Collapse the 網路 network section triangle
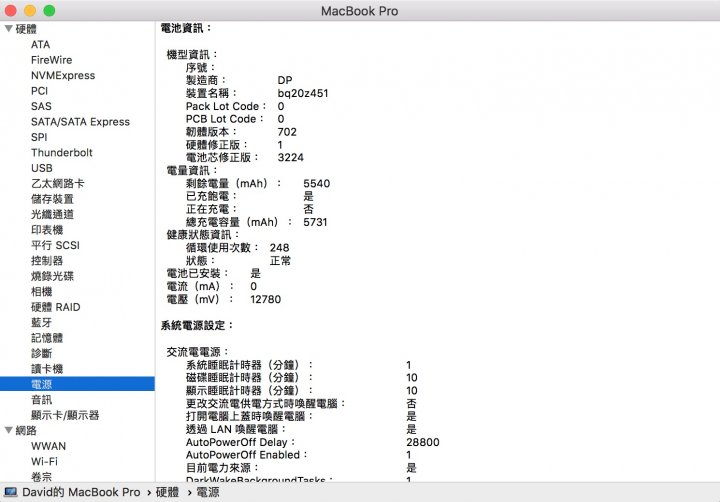 (x=8, y=430)
